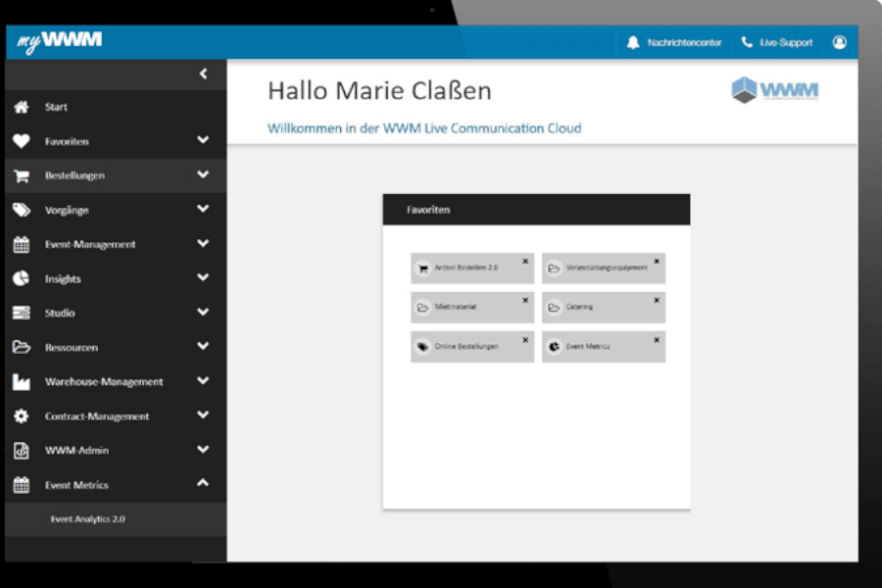The width and height of the screenshot is (882, 588).
Task: Remove Catering from favorites
Action: point(657,301)
